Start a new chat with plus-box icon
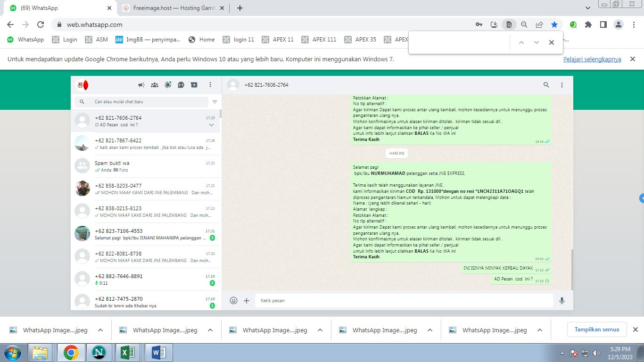The image size is (644, 362). (194, 85)
